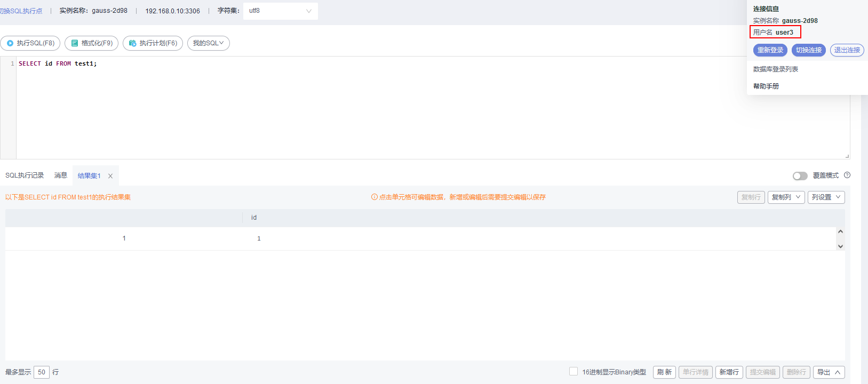Close the 结果集1 tab
This screenshot has height=384, width=868.
click(x=110, y=176)
